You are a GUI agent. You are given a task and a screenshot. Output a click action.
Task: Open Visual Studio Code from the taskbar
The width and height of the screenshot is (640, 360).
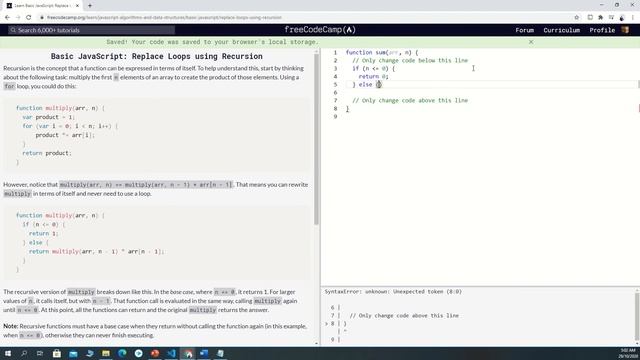pos(171,353)
